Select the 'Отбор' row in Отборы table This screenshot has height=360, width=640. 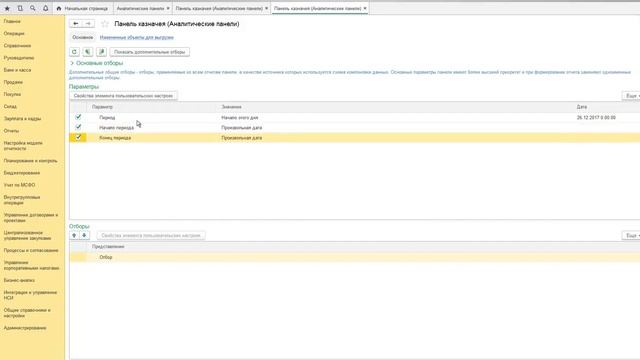pos(355,257)
